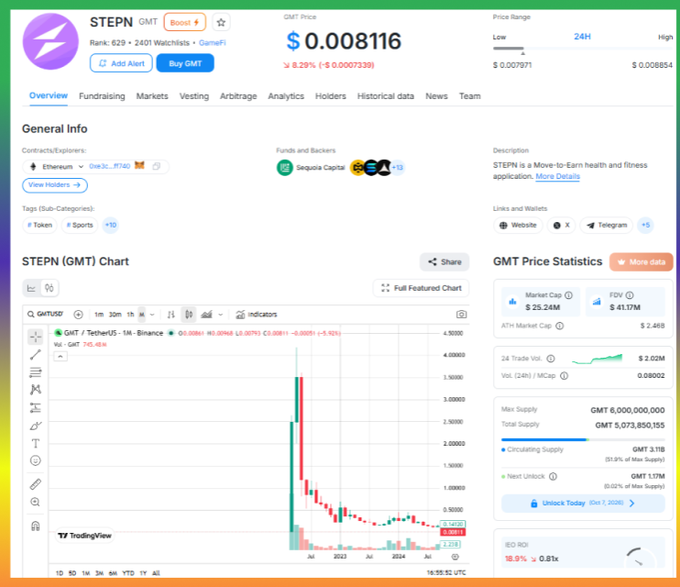Expand the +13 more backers badge
The image size is (680, 587).
coord(397,167)
